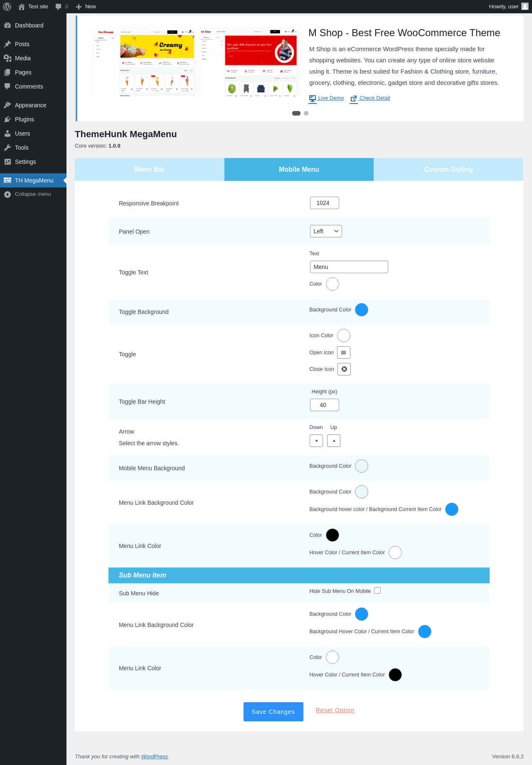Click the plus icon next to New
Viewport: 532px width, 765px height.
pyautogui.click(x=79, y=7)
